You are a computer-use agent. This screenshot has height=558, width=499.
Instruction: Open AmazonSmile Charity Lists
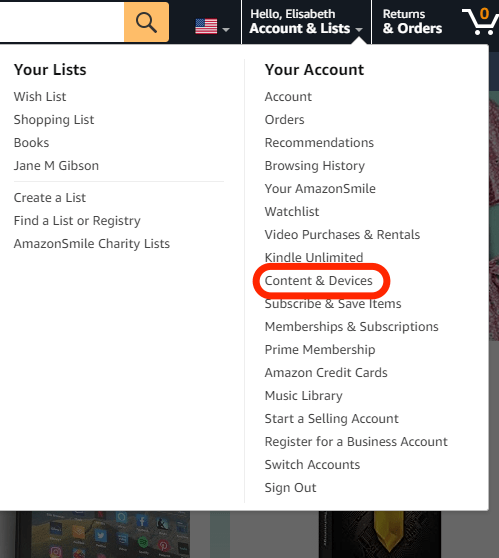point(92,244)
